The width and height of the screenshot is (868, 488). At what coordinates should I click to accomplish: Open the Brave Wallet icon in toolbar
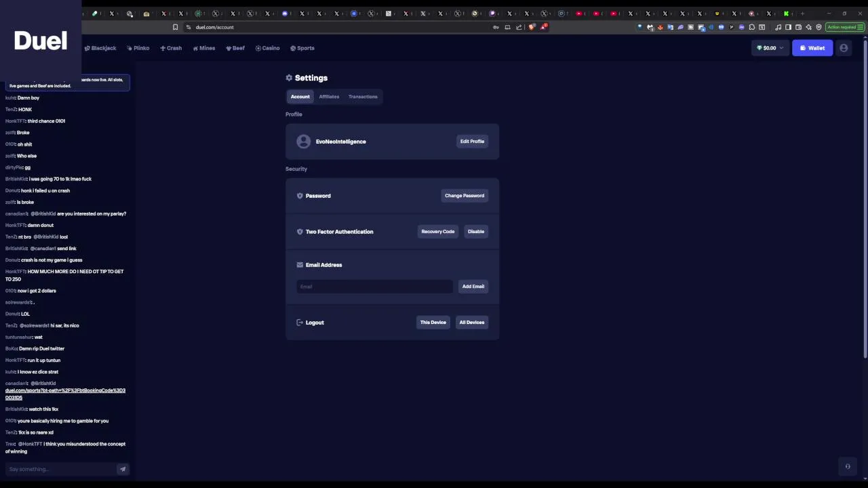point(798,27)
